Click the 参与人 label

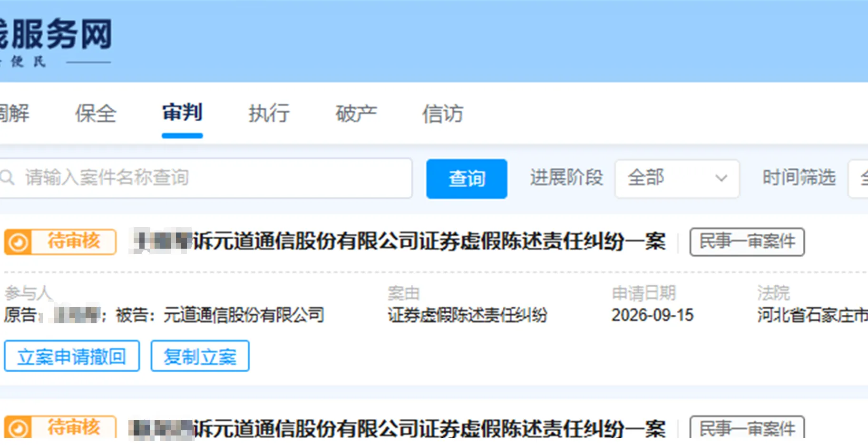coord(29,293)
